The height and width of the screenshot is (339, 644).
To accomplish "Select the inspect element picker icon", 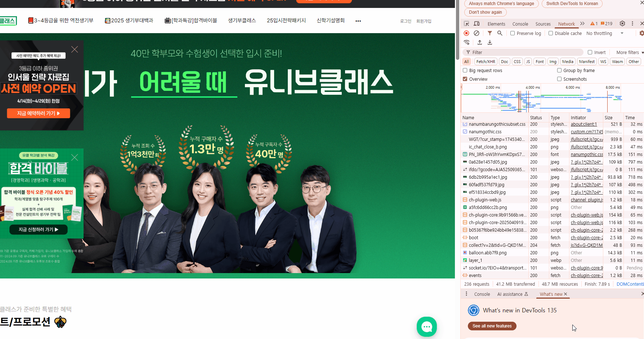I will [x=466, y=24].
